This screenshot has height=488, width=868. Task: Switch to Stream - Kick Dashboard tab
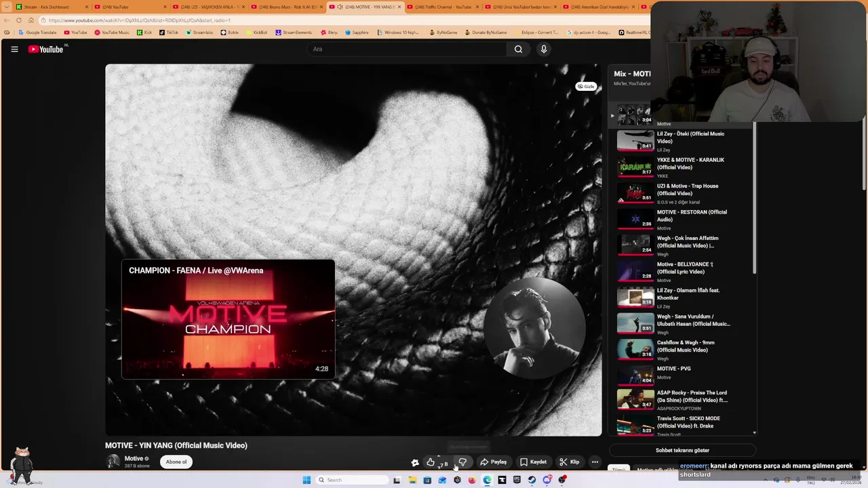tap(52, 7)
